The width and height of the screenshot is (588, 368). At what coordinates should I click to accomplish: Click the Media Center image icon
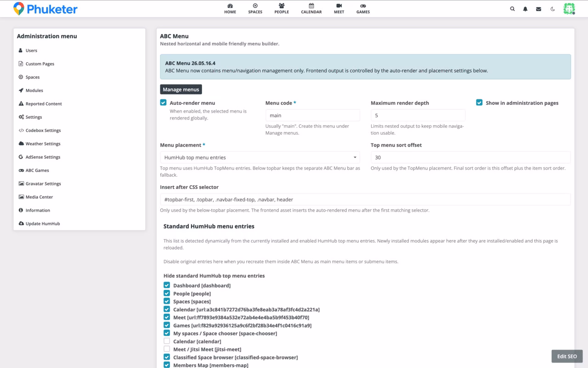tap(21, 197)
